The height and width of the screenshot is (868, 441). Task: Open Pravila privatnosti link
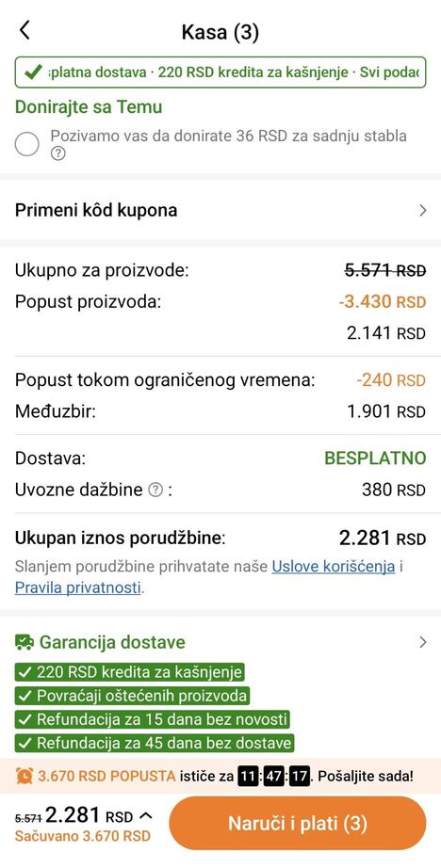(78, 587)
